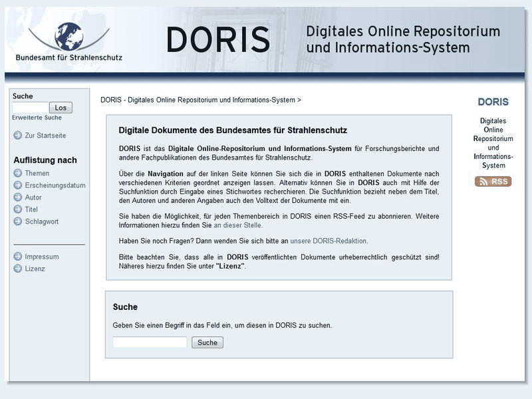This screenshot has width=532, height=399.
Task: Open Erweiterte Suche link
Action: click(37, 118)
